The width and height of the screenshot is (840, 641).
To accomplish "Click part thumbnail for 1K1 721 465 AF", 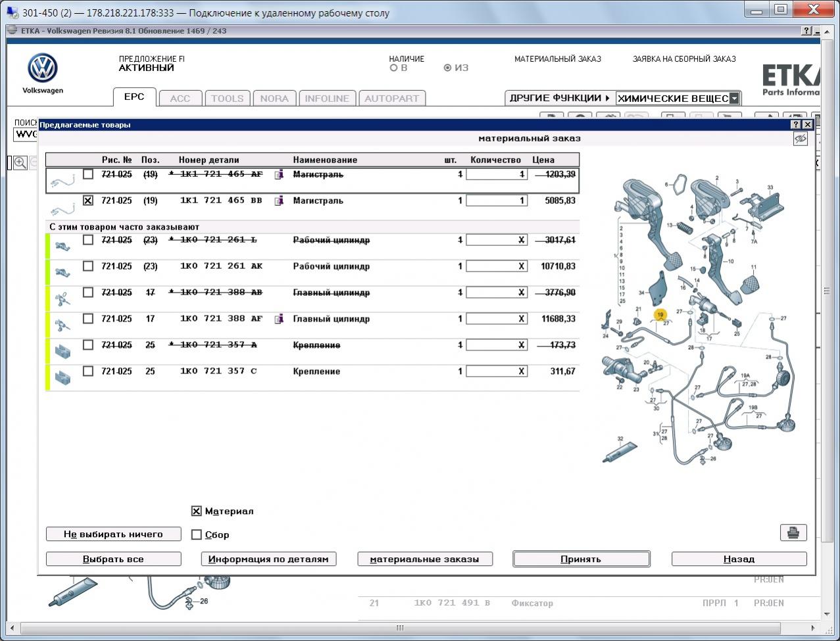I will 63,179.
